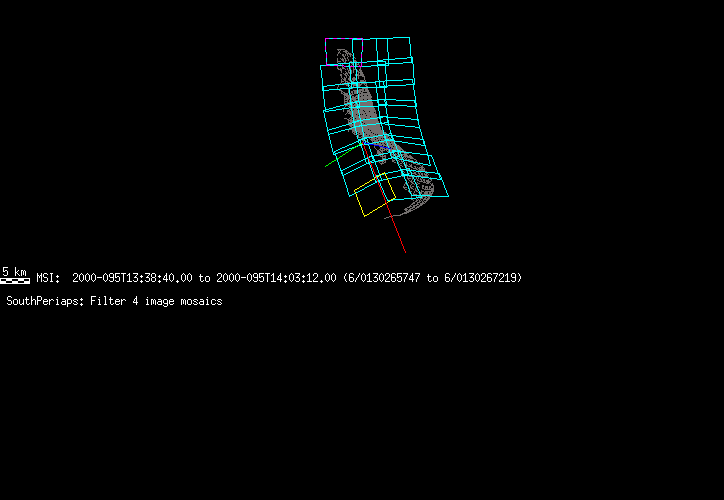The width and height of the screenshot is (724, 500).
Task: Click clock count 6/0130267219
Action: (480, 278)
